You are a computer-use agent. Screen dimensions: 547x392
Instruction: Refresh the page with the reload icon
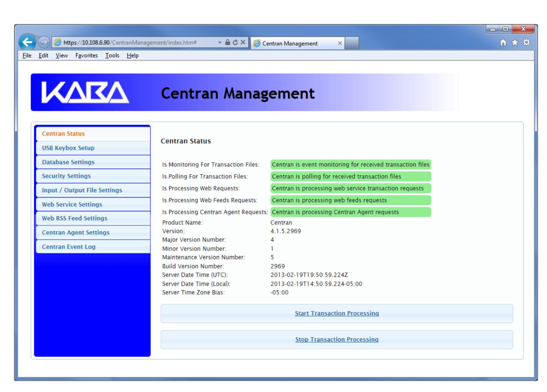(x=235, y=43)
